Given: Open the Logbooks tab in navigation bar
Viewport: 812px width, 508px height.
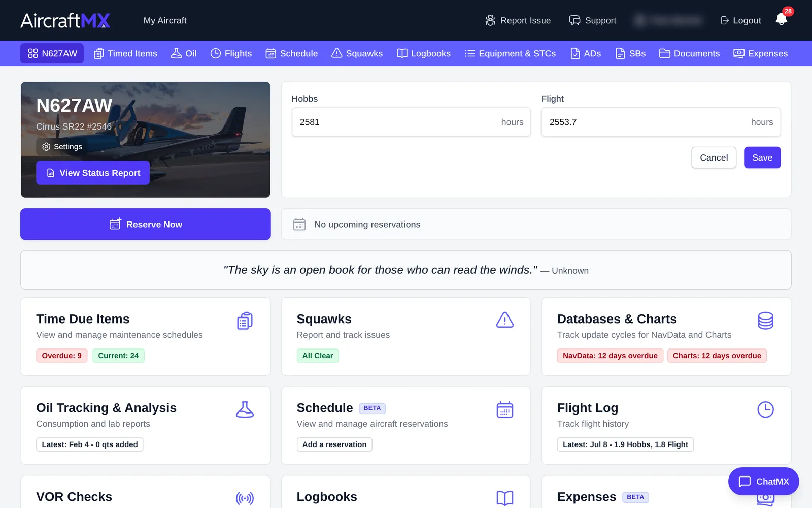Looking at the screenshot, I should pyautogui.click(x=423, y=53).
